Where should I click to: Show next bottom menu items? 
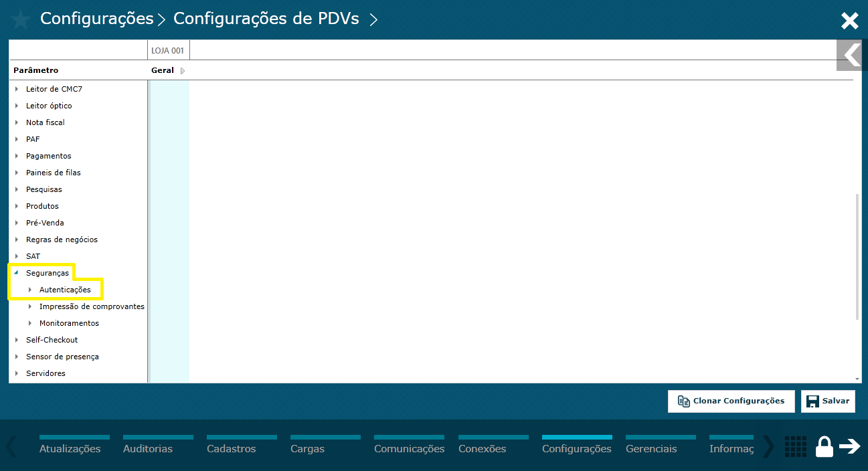pos(768,446)
